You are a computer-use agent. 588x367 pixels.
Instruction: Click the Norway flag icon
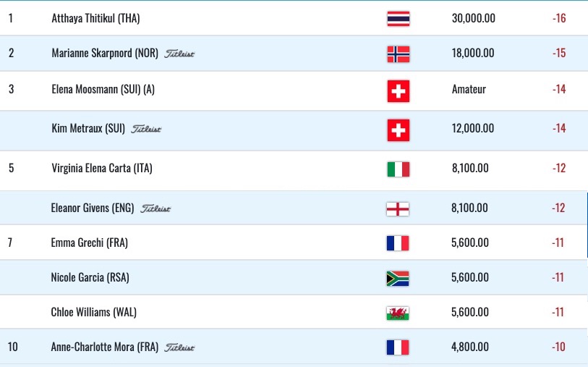coord(399,54)
